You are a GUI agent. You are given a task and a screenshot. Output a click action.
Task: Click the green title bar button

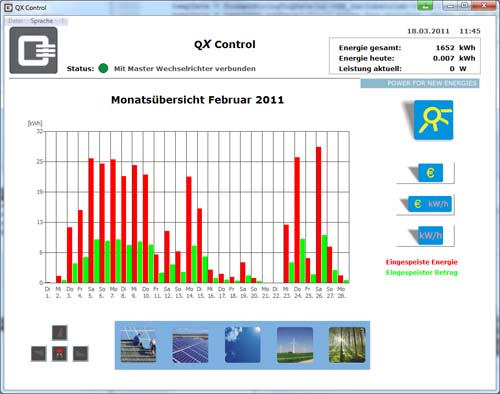click(425, 5)
